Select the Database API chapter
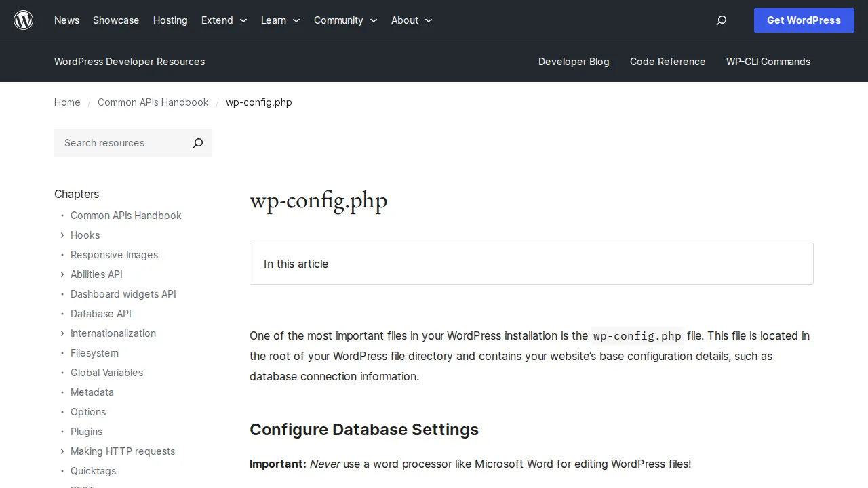 click(x=100, y=314)
